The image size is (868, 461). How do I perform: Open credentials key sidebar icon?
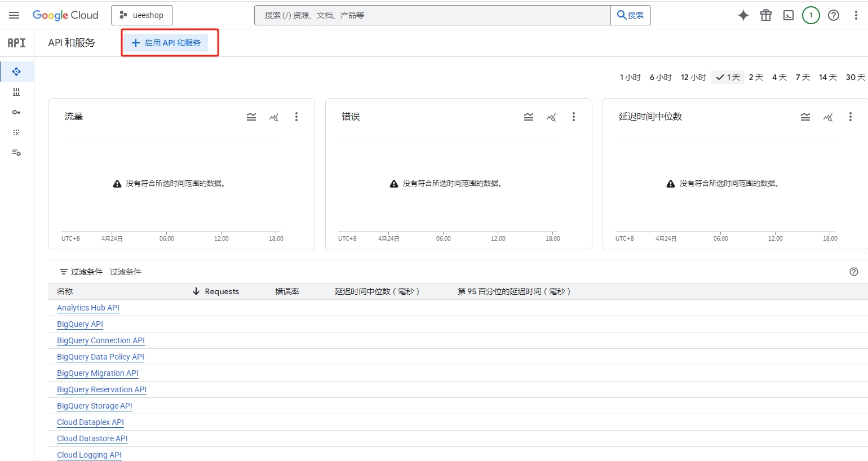point(16,112)
